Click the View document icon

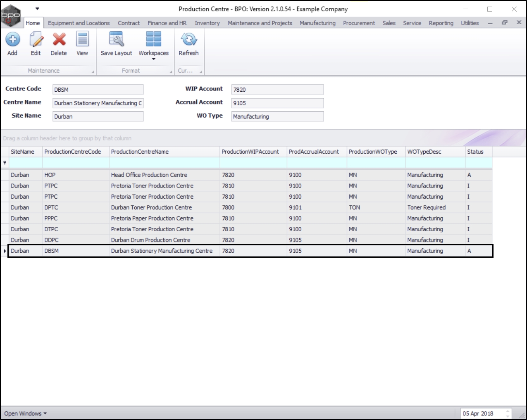(82, 40)
